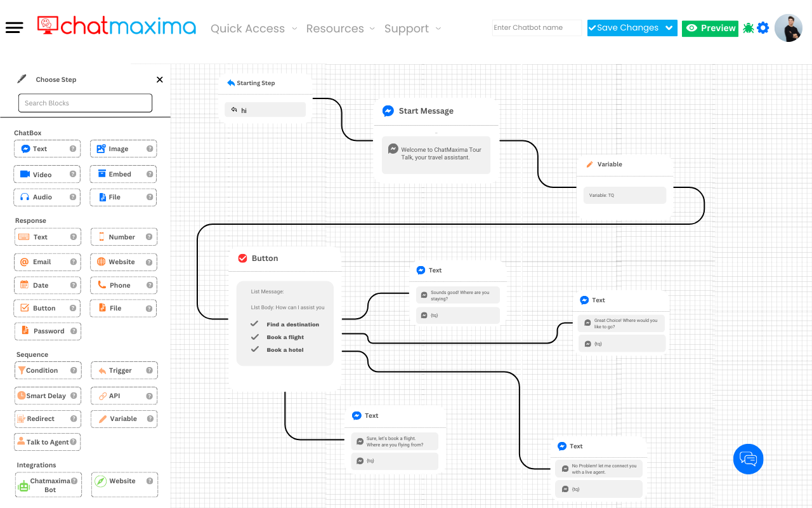The width and height of the screenshot is (812, 508).
Task: Open the live chat bubble widget
Action: (748, 458)
